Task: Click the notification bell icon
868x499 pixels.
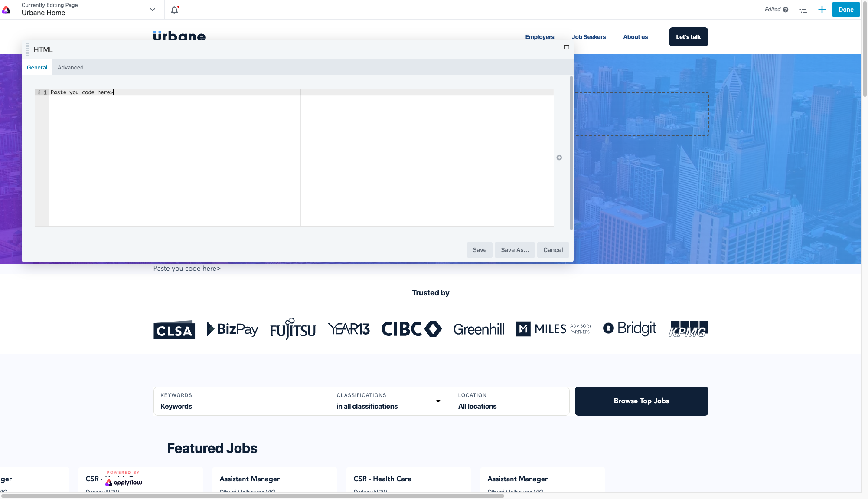Action: coord(174,10)
